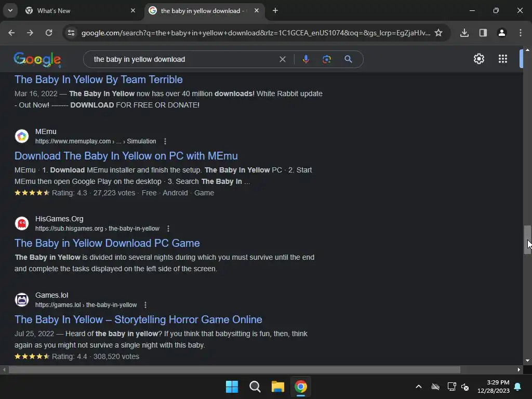Open The Baby in Yellow Download PC Game
The height and width of the screenshot is (399, 532).
(x=107, y=243)
